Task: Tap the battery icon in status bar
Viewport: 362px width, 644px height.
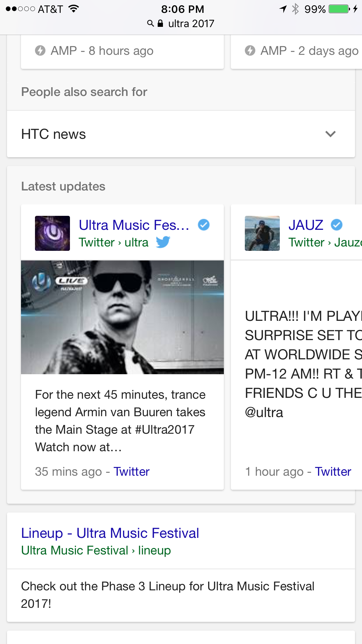Action: (x=339, y=9)
